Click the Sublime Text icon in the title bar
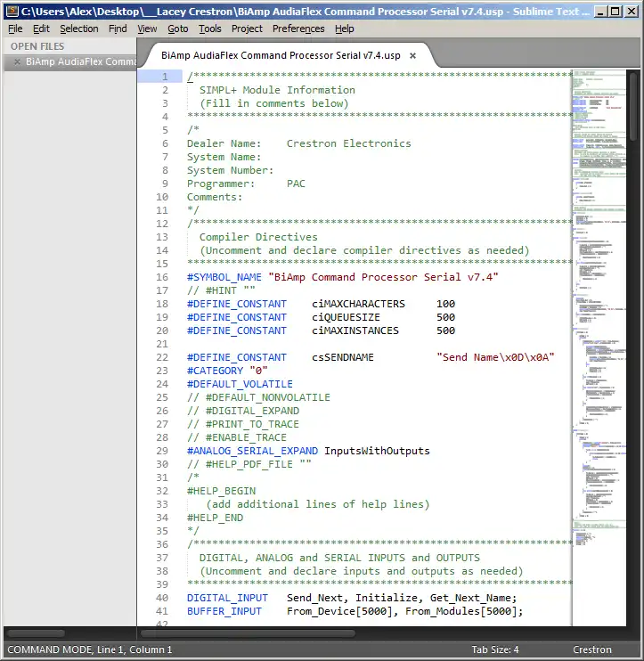 point(12,11)
